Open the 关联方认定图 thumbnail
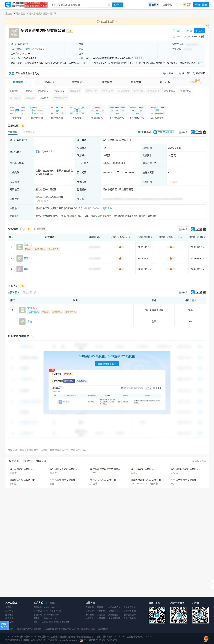 157,112
